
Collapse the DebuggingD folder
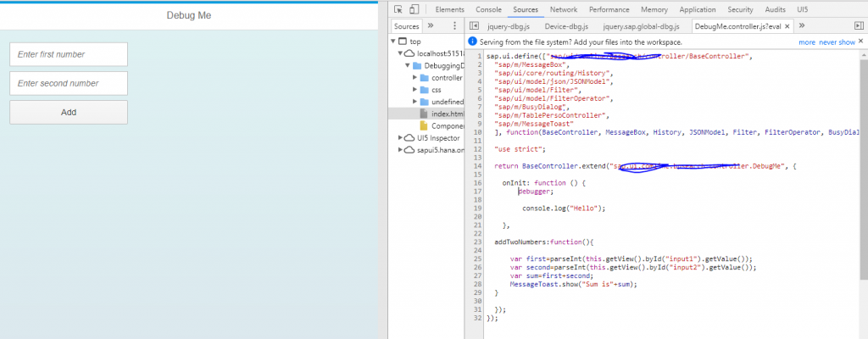click(x=409, y=65)
